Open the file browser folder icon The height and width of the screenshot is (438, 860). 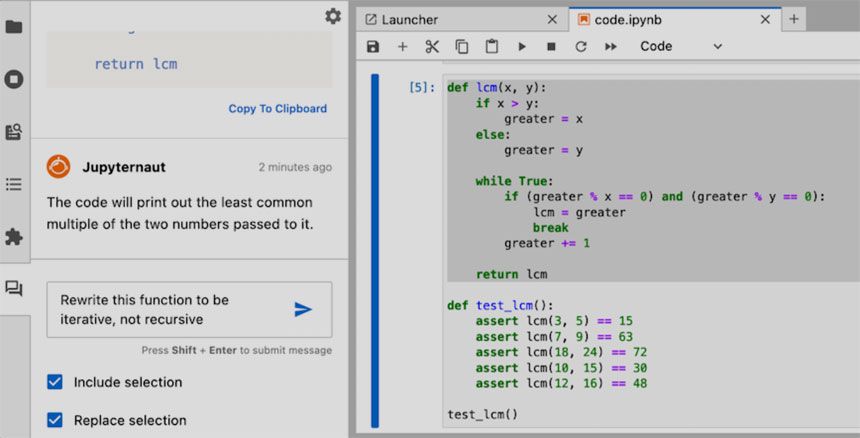pos(14,26)
